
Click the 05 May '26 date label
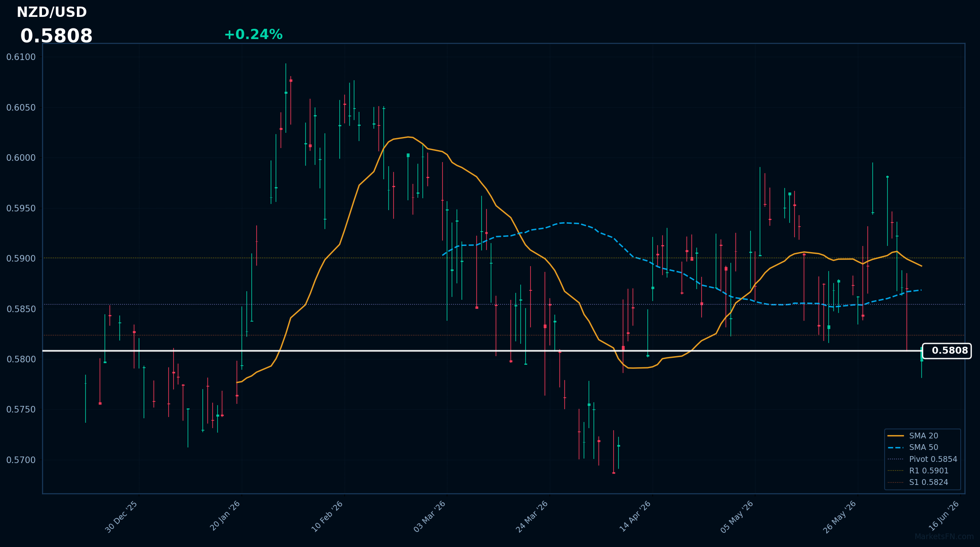tap(737, 517)
